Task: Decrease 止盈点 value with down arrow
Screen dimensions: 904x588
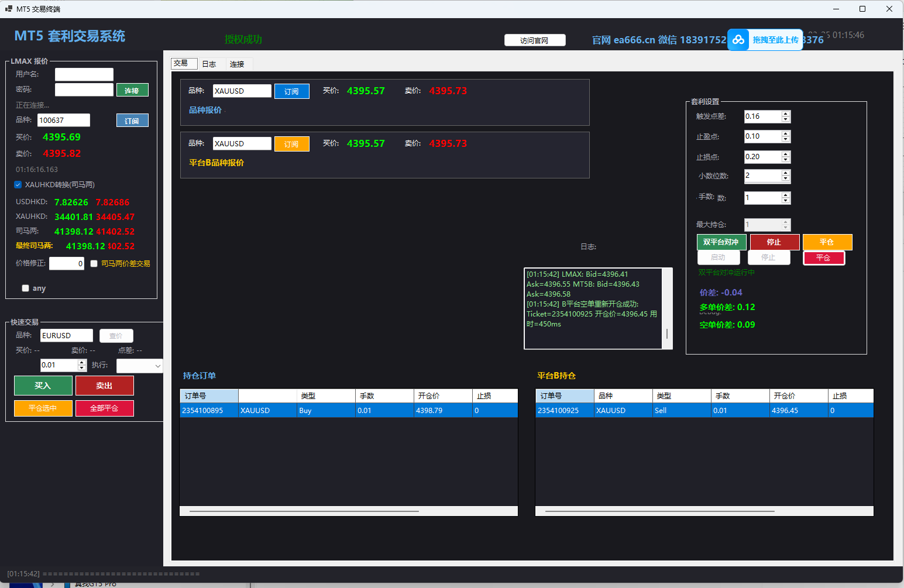Action: coord(786,139)
